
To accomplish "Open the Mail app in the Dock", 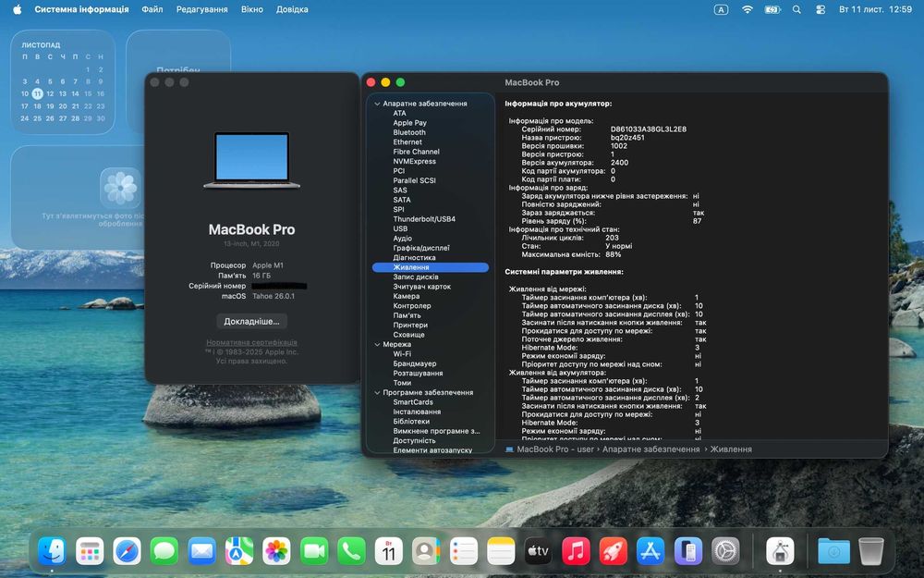I will click(201, 551).
